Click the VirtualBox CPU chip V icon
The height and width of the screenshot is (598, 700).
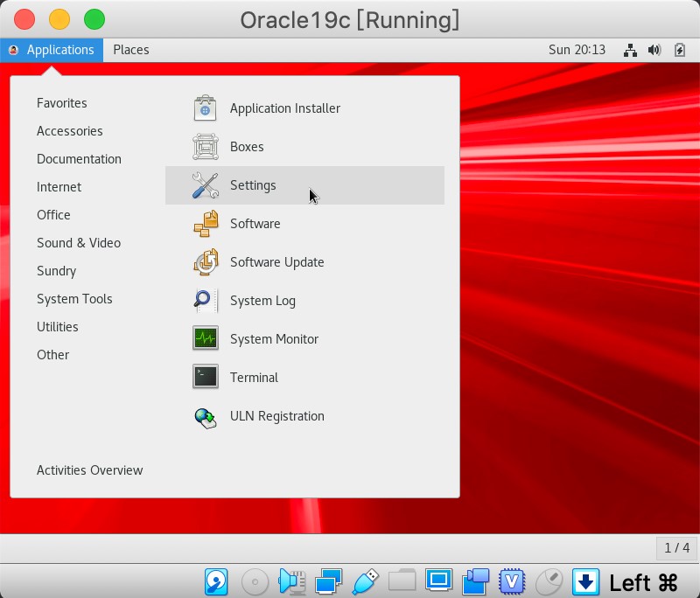(x=512, y=581)
